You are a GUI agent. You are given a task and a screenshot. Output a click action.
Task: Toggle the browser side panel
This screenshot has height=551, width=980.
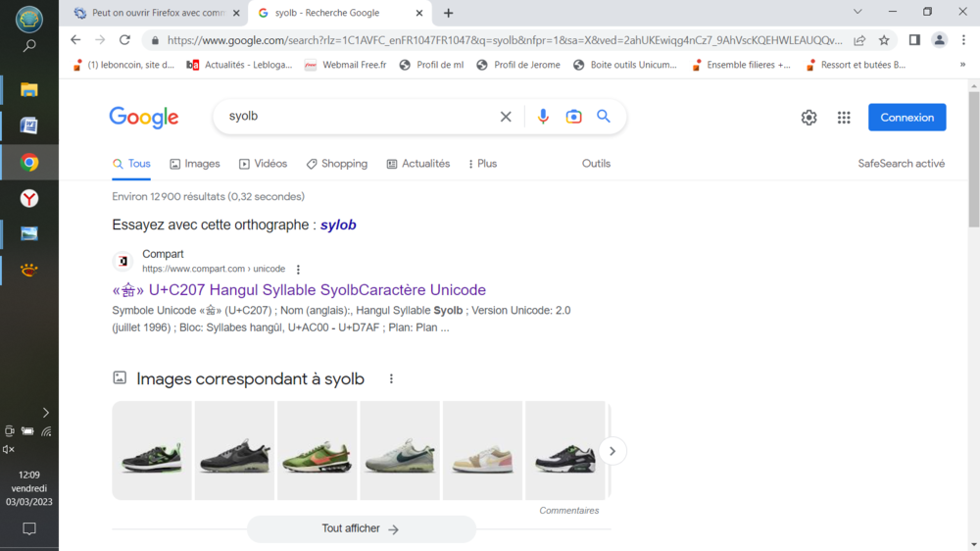914,40
